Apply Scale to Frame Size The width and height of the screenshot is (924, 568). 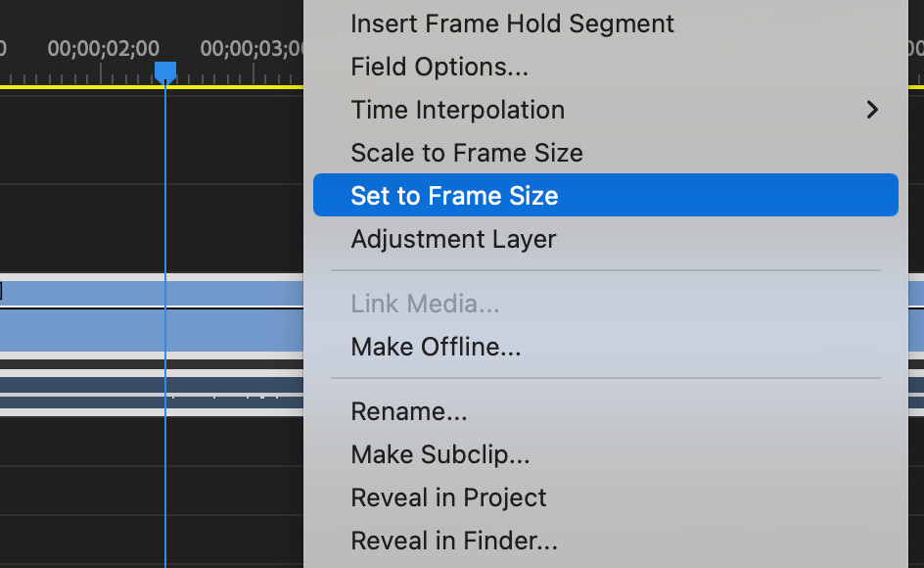pos(466,153)
